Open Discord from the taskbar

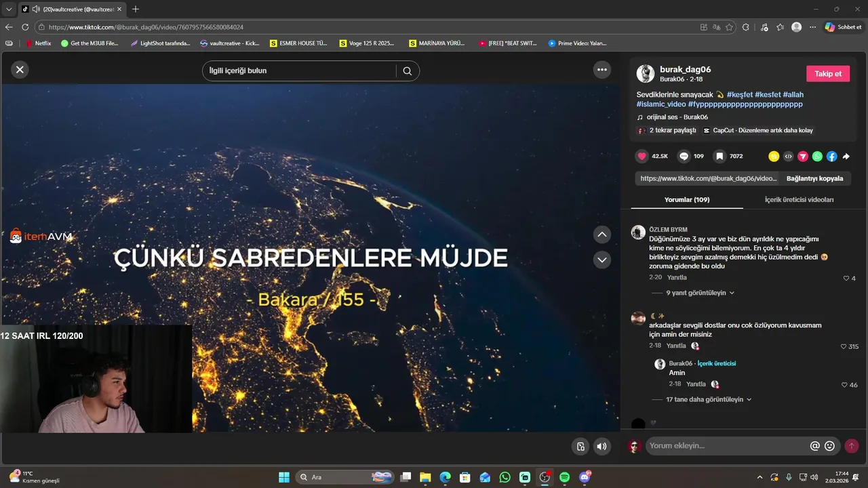(x=585, y=477)
